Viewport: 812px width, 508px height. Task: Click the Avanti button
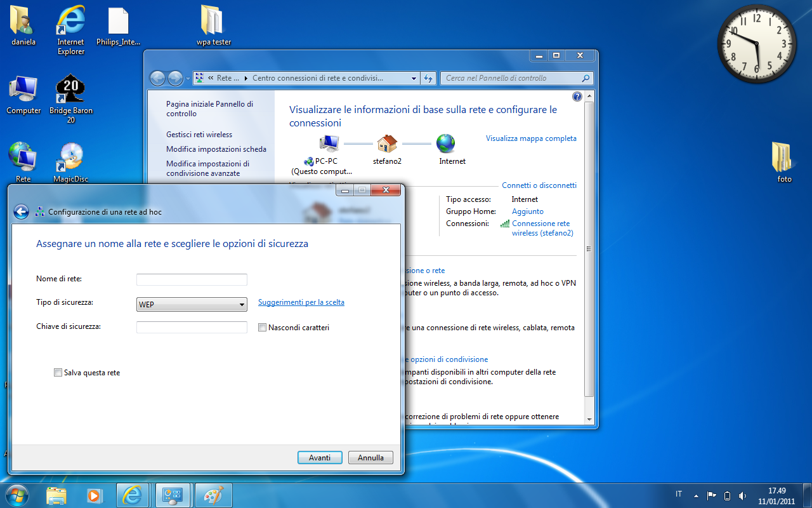pyautogui.click(x=320, y=457)
